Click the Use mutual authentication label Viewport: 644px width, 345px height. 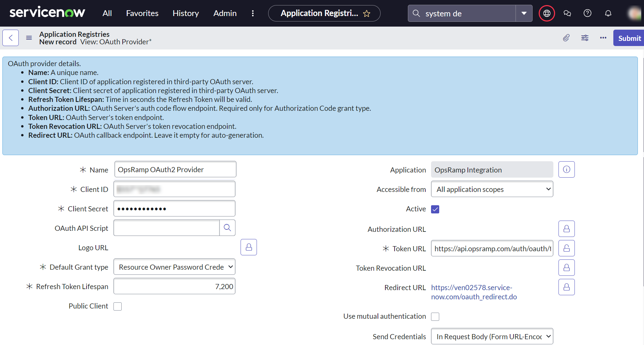coord(384,316)
